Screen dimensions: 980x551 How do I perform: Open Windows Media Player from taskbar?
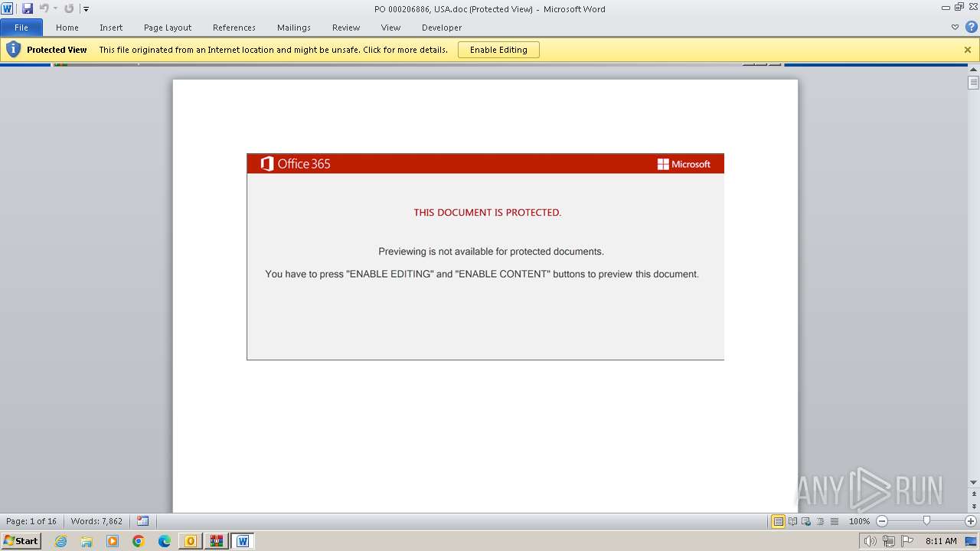click(x=113, y=541)
